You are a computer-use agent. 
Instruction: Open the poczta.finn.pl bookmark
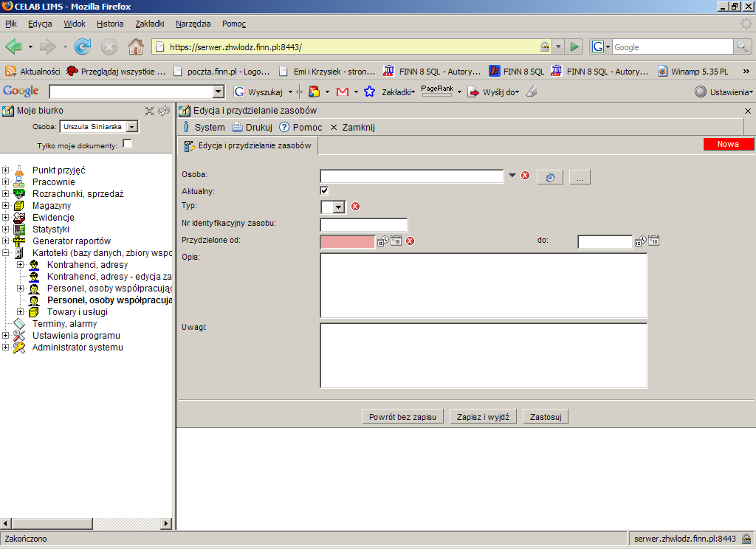pyautogui.click(x=221, y=72)
